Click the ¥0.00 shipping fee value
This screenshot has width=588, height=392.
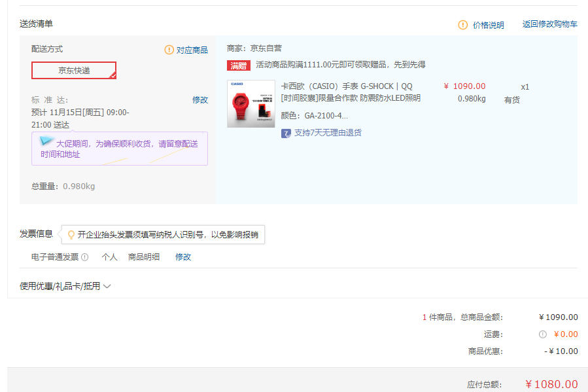[566, 334]
